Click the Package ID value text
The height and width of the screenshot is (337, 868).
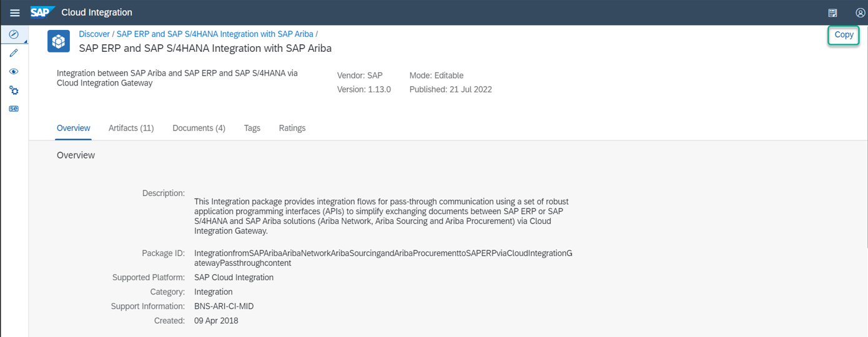[x=383, y=258]
